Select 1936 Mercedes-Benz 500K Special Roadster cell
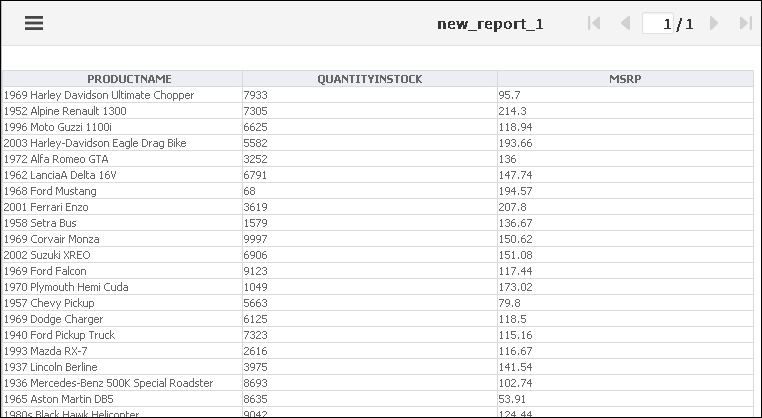This screenshot has width=762, height=418. tap(122, 383)
